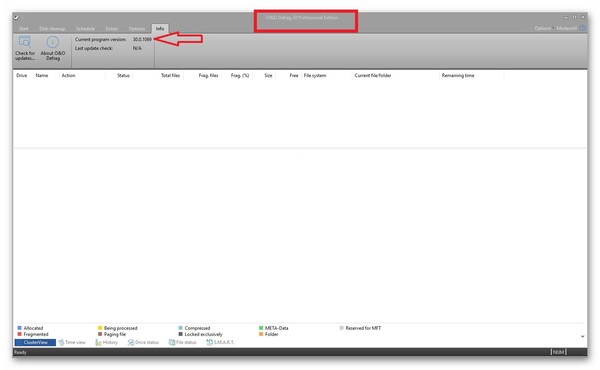Click the META-Data green swatch
600x370 pixels.
coord(261,328)
